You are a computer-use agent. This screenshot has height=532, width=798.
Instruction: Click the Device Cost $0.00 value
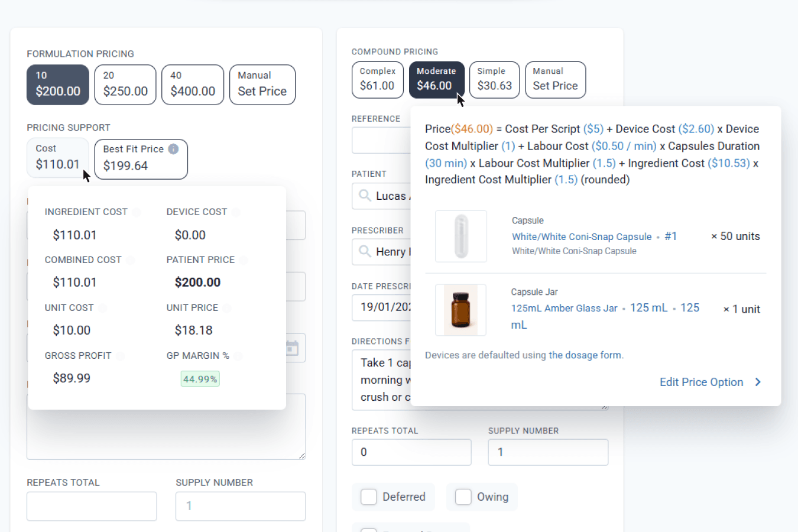pos(190,235)
